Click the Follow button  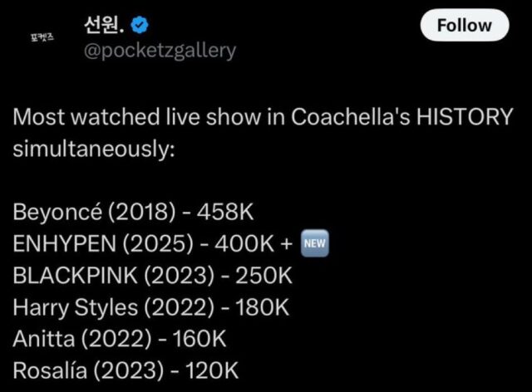click(465, 26)
